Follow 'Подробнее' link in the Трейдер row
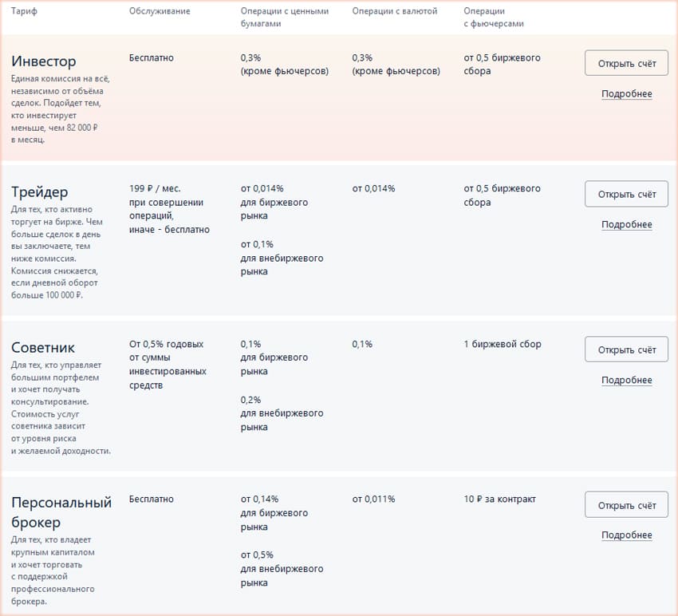 [x=626, y=225]
